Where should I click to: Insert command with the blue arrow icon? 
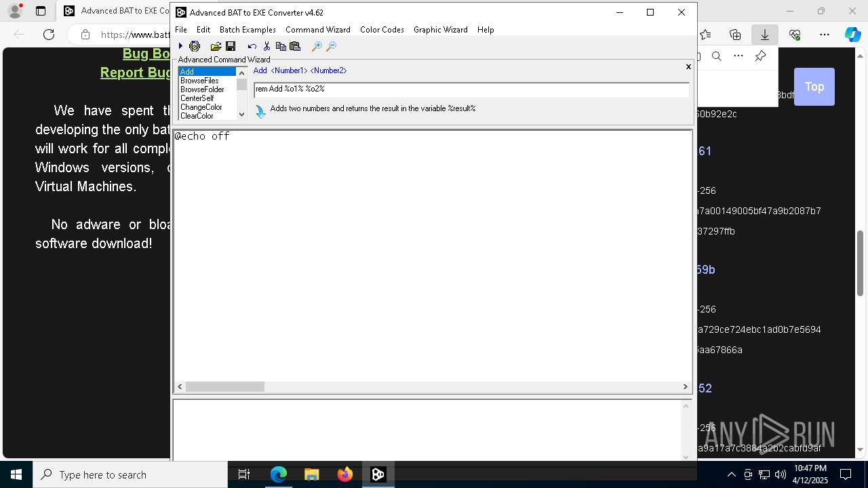point(260,111)
